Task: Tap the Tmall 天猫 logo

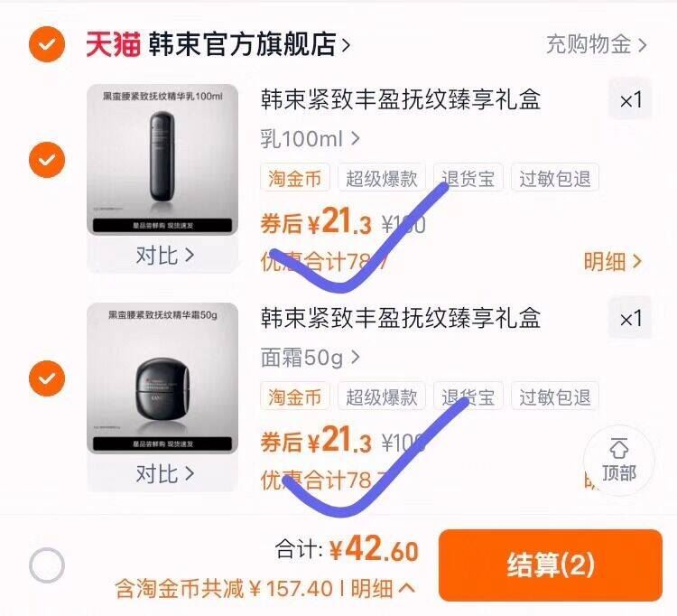Action: (113, 43)
